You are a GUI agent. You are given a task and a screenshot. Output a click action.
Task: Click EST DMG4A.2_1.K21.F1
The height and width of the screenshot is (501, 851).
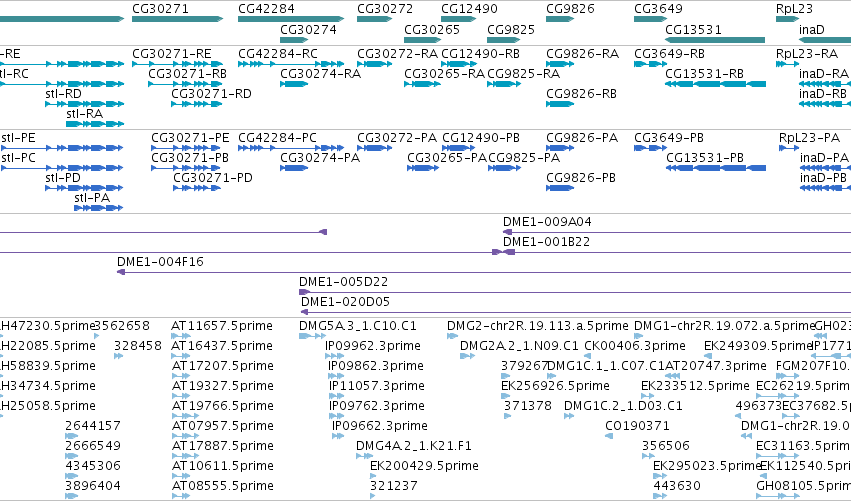[x=364, y=456]
